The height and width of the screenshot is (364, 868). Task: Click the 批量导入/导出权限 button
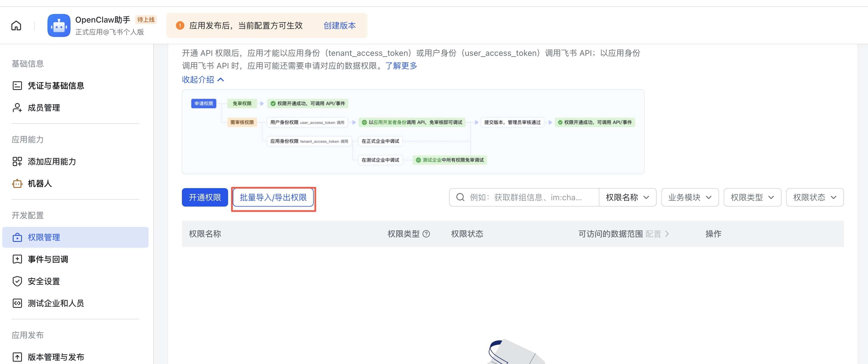[x=273, y=198]
